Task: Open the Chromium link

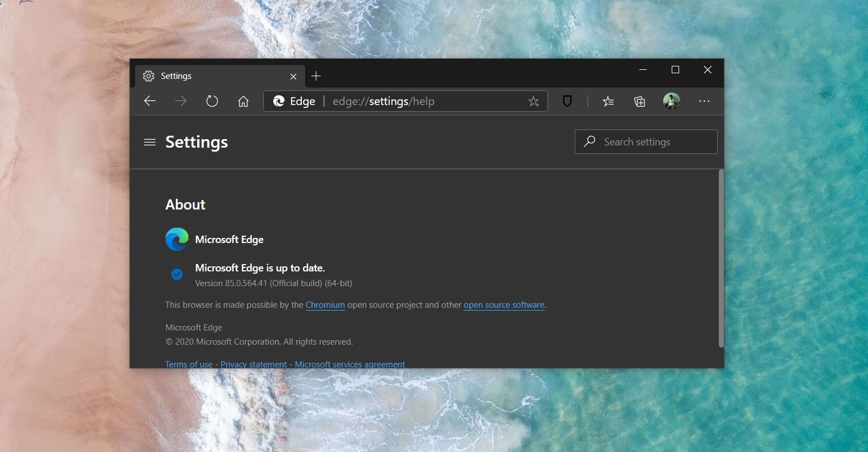Action: pyautogui.click(x=325, y=305)
